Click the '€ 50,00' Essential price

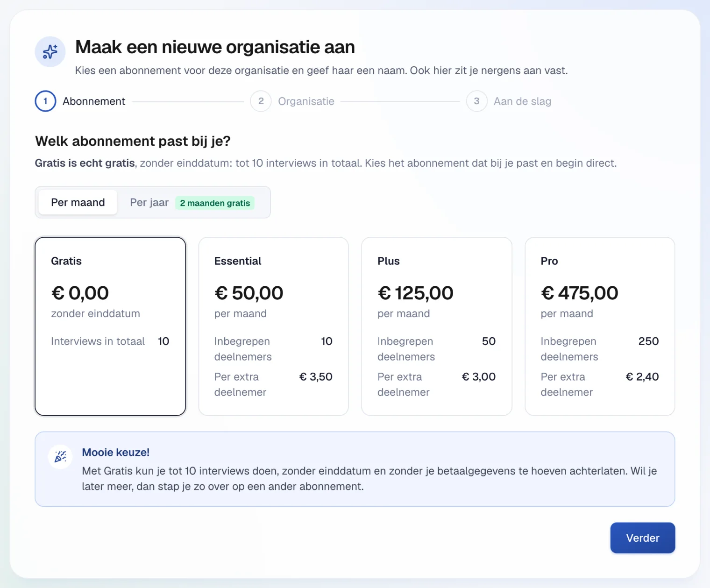[x=248, y=293]
